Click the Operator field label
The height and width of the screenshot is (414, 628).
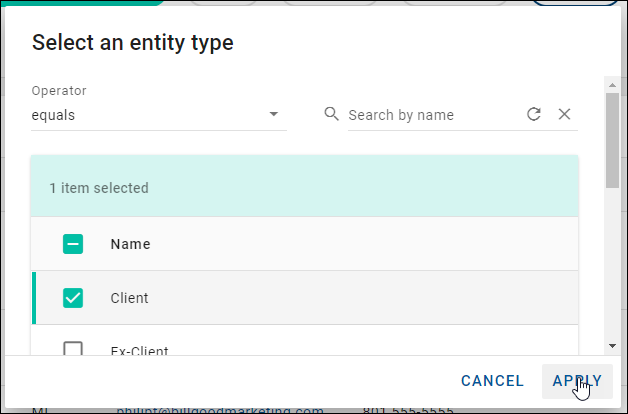click(59, 91)
